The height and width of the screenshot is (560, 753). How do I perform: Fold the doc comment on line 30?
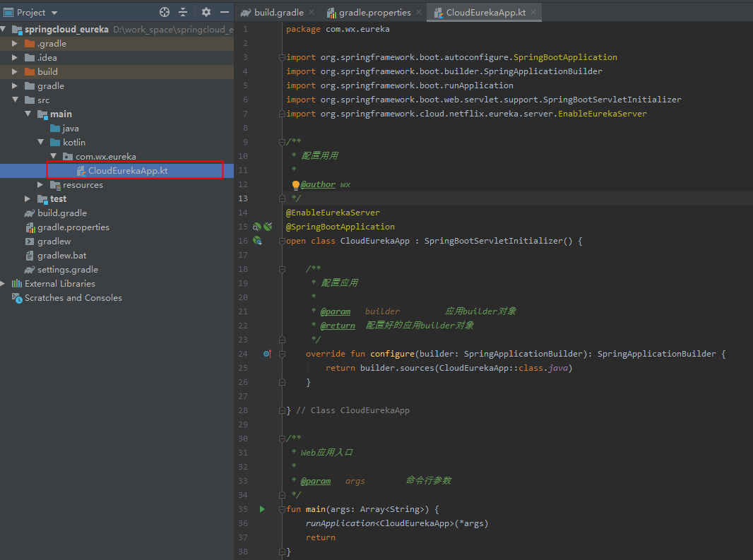(x=282, y=439)
